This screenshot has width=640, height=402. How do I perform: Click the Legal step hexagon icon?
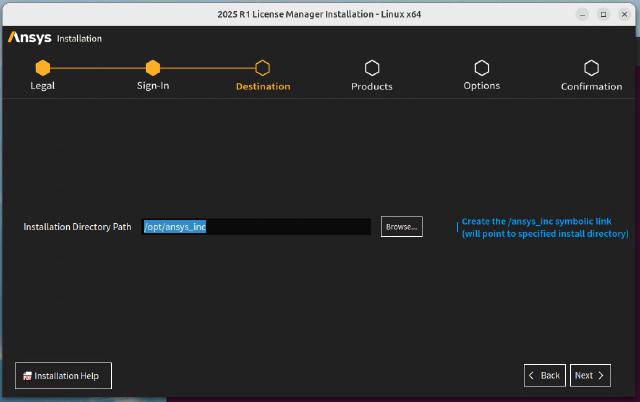coord(42,68)
